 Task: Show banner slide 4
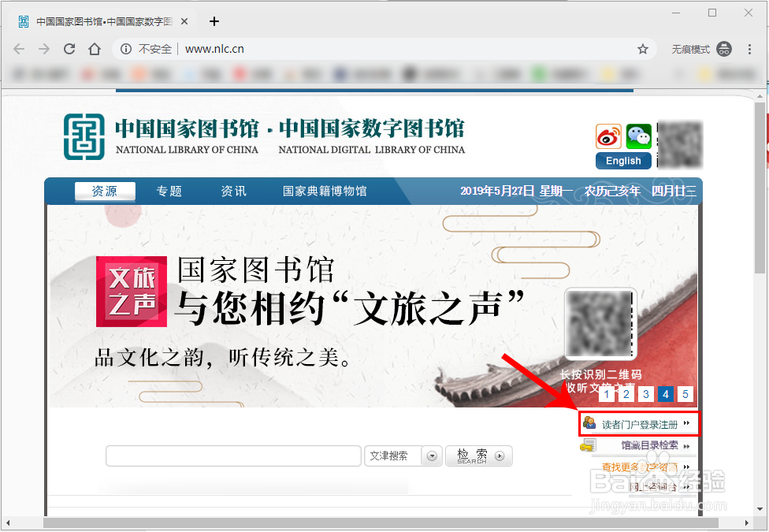(666, 394)
